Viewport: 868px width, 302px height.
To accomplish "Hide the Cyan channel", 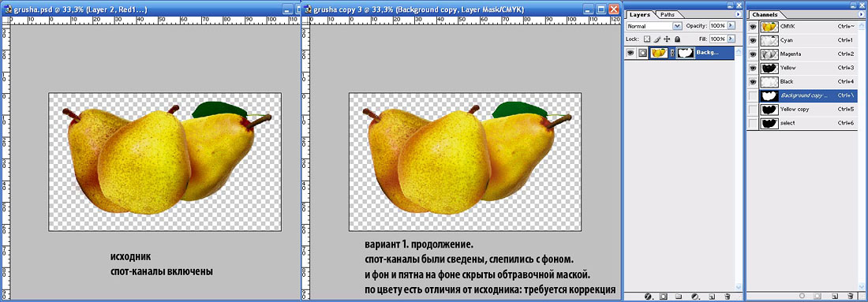I will pos(752,40).
